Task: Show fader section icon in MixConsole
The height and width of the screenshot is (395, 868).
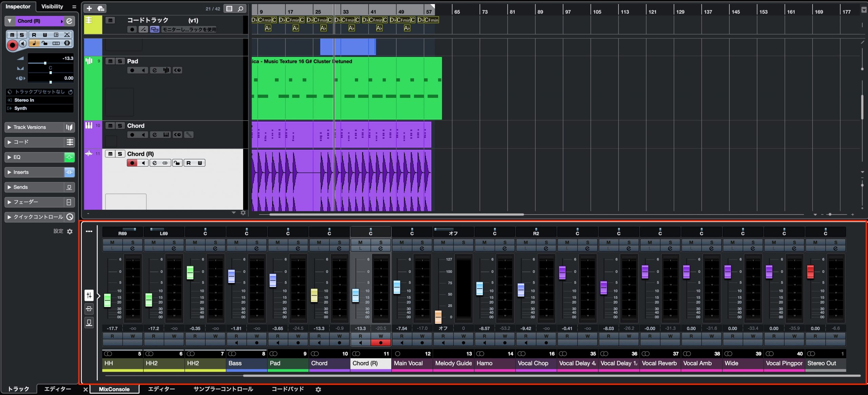Action: point(89,295)
